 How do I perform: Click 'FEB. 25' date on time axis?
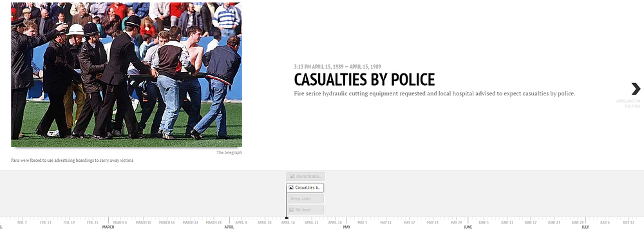(92, 223)
